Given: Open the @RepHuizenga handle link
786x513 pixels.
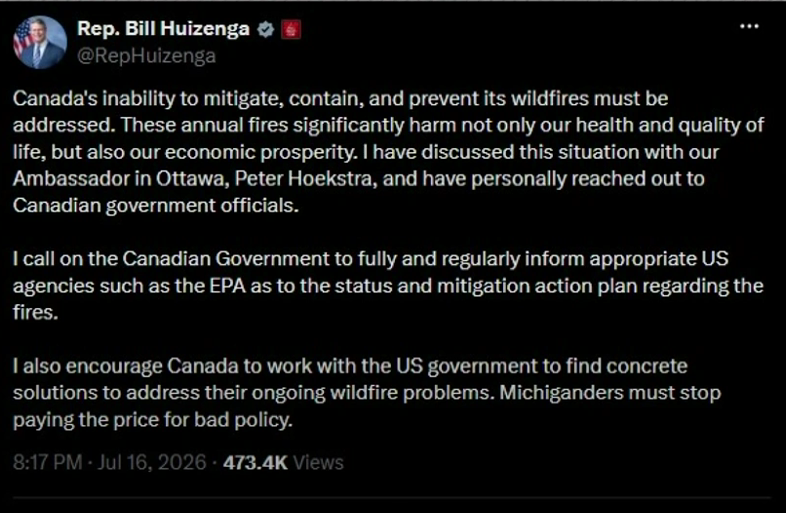Looking at the screenshot, I should click(x=146, y=56).
